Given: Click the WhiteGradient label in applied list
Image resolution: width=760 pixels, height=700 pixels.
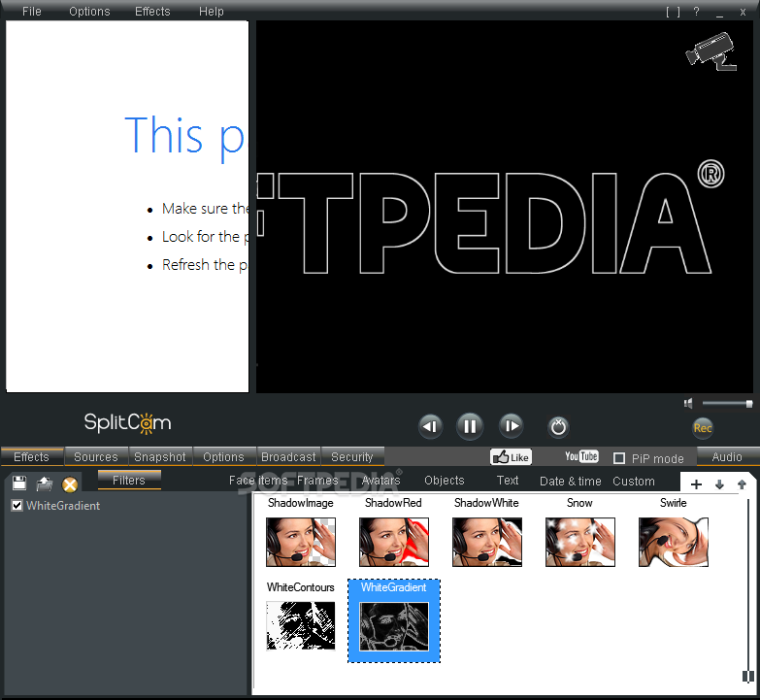Looking at the screenshot, I should coord(63,506).
